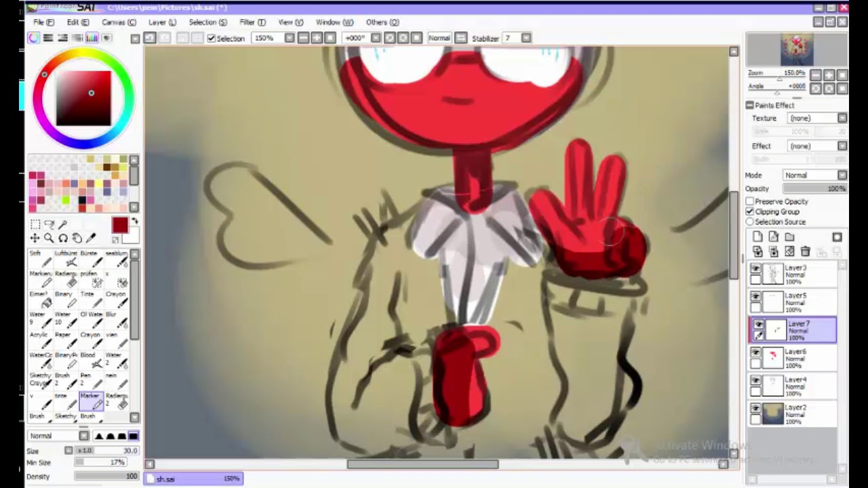Toggle the swatches panel button
The image size is (868, 488).
click(x=92, y=38)
